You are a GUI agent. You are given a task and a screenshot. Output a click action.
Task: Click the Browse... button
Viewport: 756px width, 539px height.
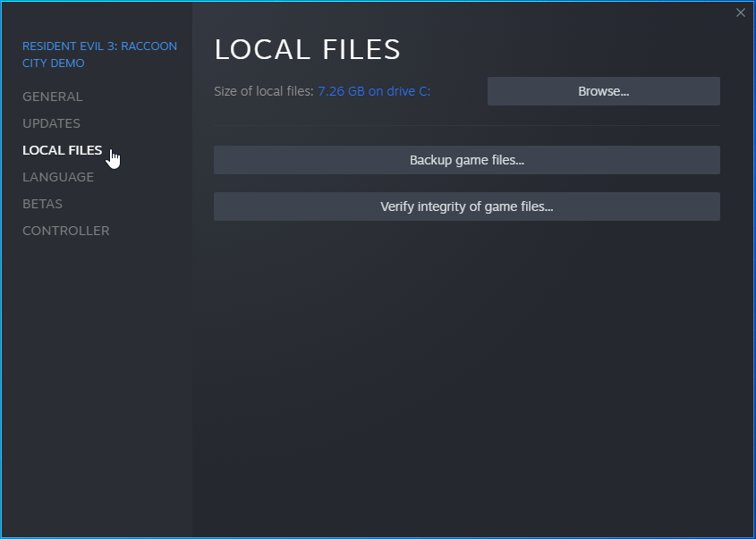click(604, 91)
